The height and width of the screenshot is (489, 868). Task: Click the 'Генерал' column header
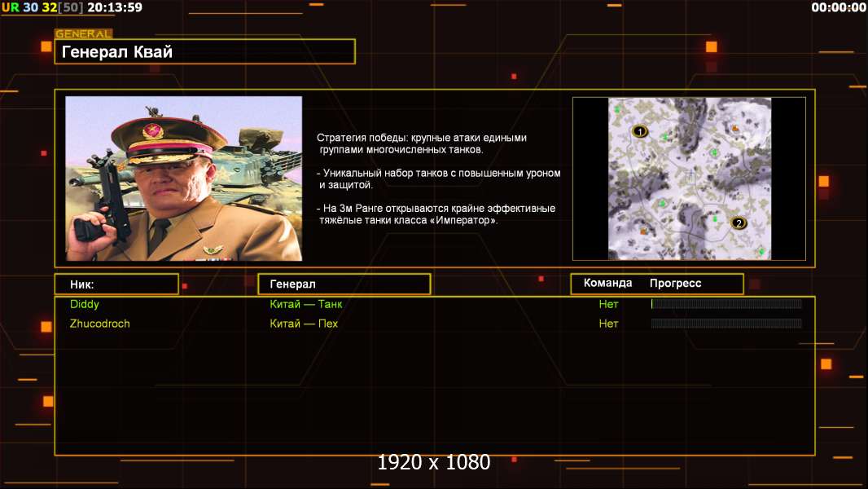point(344,284)
